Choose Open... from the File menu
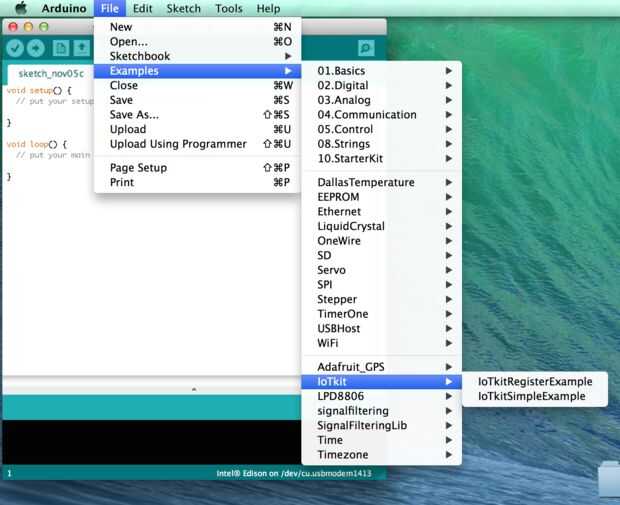Image resolution: width=620 pixels, height=505 pixels. point(197,42)
